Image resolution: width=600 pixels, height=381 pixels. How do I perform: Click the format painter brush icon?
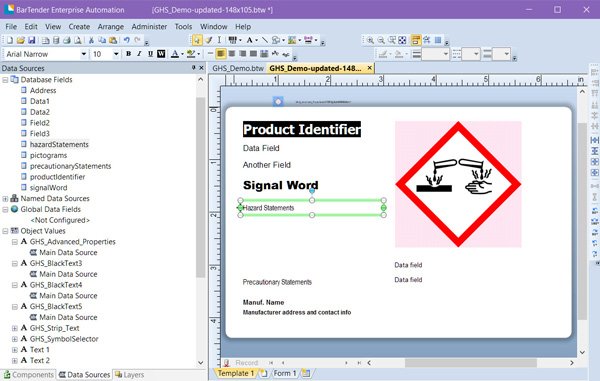point(209,40)
